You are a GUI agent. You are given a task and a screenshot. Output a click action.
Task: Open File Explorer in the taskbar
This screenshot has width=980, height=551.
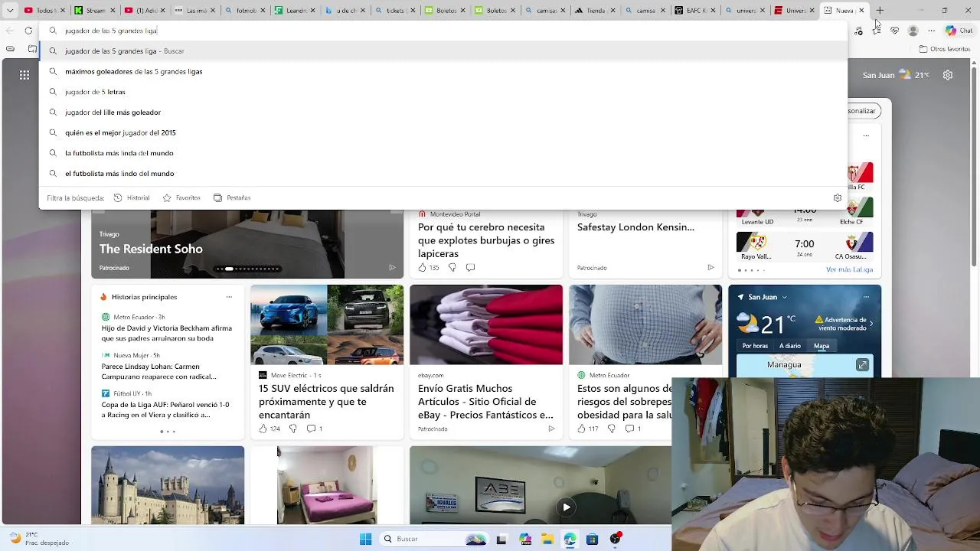547,539
